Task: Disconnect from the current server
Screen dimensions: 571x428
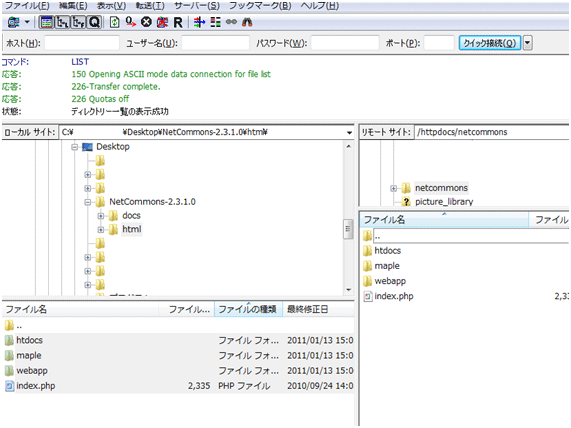Action: [162, 23]
